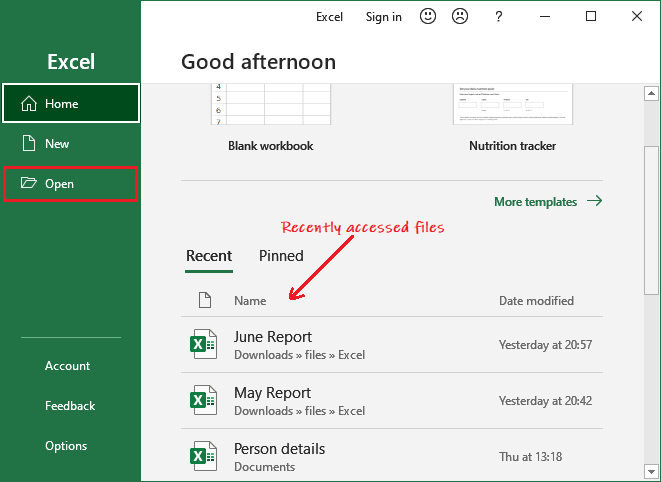
Task: Click the Open folder icon in sidebar
Action: click(29, 183)
